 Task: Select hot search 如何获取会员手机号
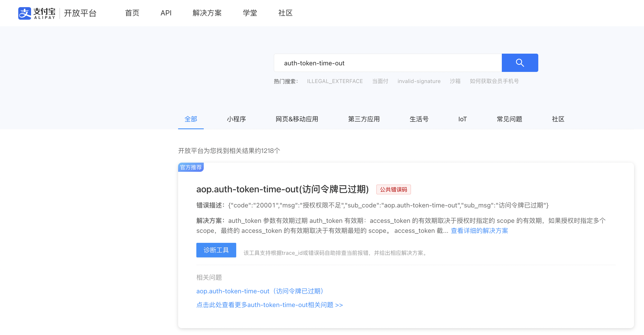[x=494, y=81]
